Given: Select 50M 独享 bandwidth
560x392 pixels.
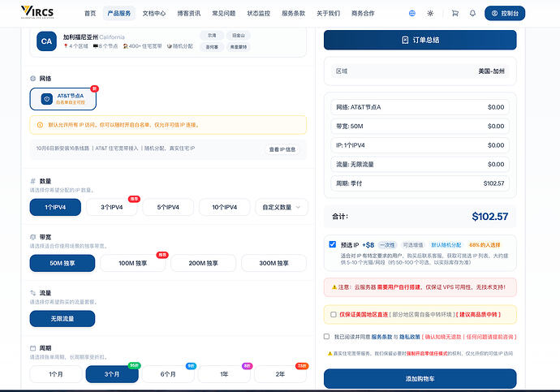Looking at the screenshot, I should click(x=62, y=263).
